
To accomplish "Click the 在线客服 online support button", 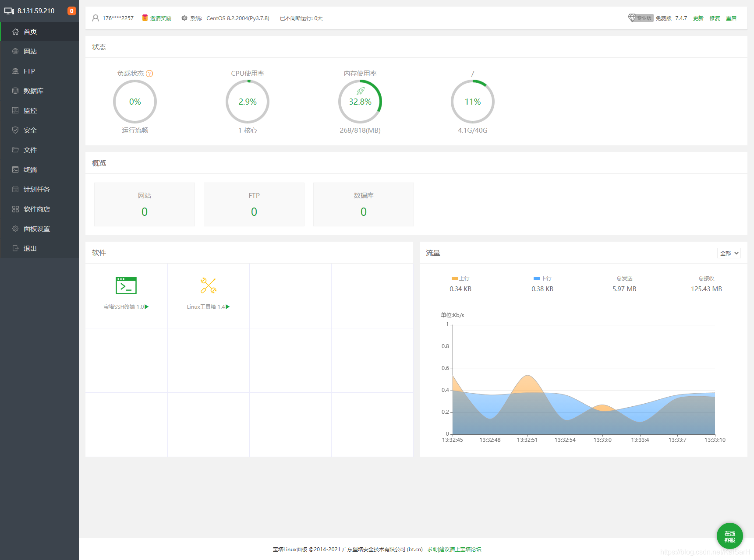I will pyautogui.click(x=730, y=536).
